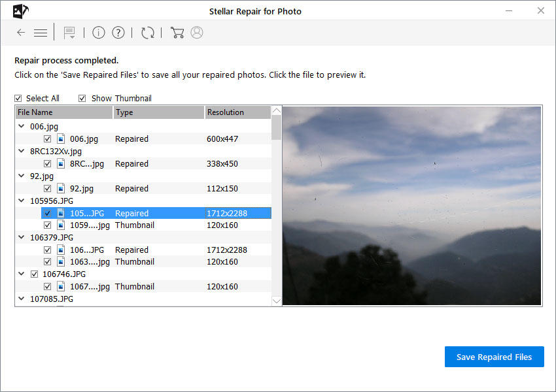Image resolution: width=556 pixels, height=392 pixels.
Task: Click the repair again (refresh) icon
Action: [148, 32]
